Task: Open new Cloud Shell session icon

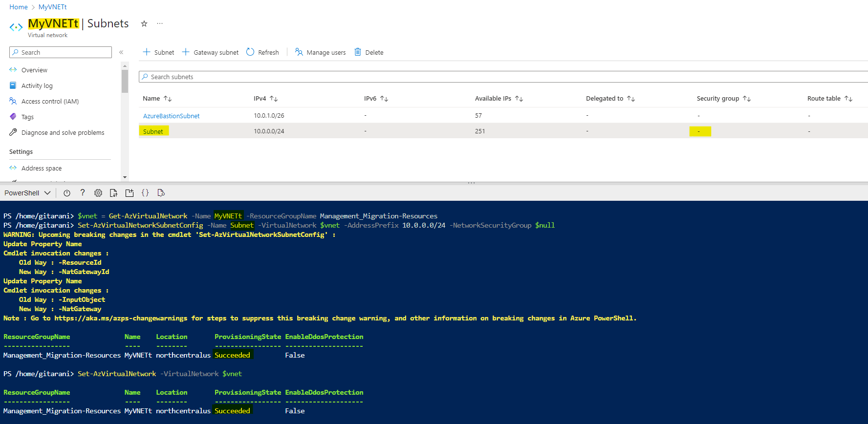Action: coord(130,193)
